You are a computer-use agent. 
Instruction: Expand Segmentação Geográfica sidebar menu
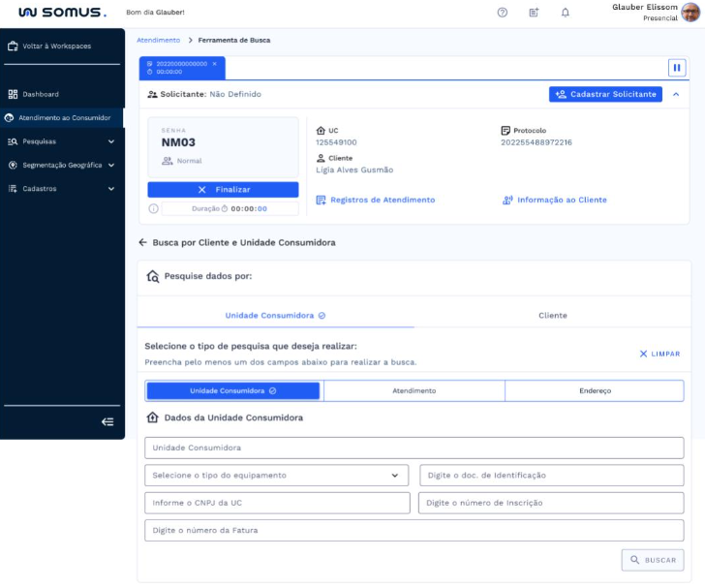click(x=62, y=165)
